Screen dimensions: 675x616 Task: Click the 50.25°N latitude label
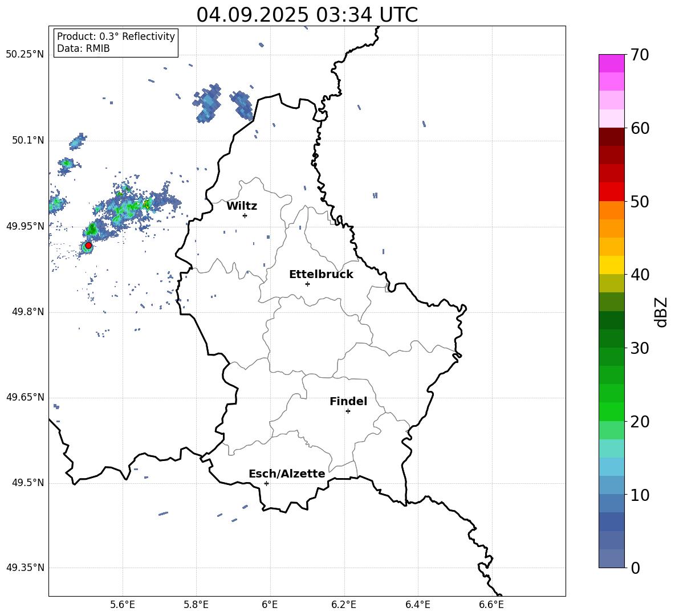[x=25, y=55]
